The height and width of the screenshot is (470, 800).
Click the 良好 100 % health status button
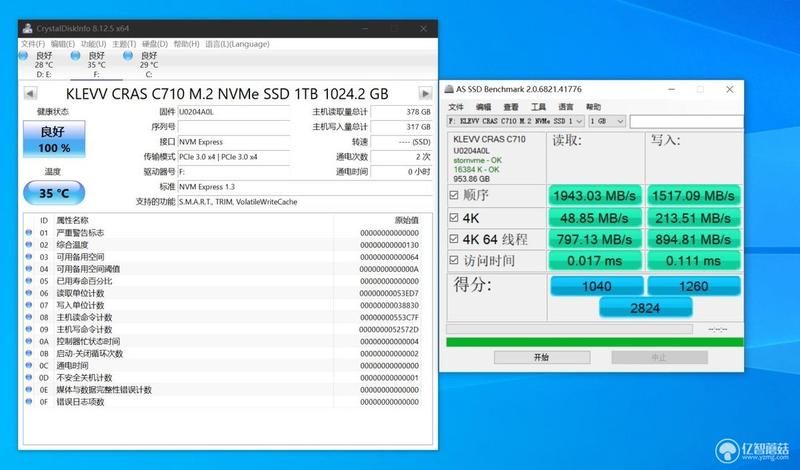(x=54, y=139)
